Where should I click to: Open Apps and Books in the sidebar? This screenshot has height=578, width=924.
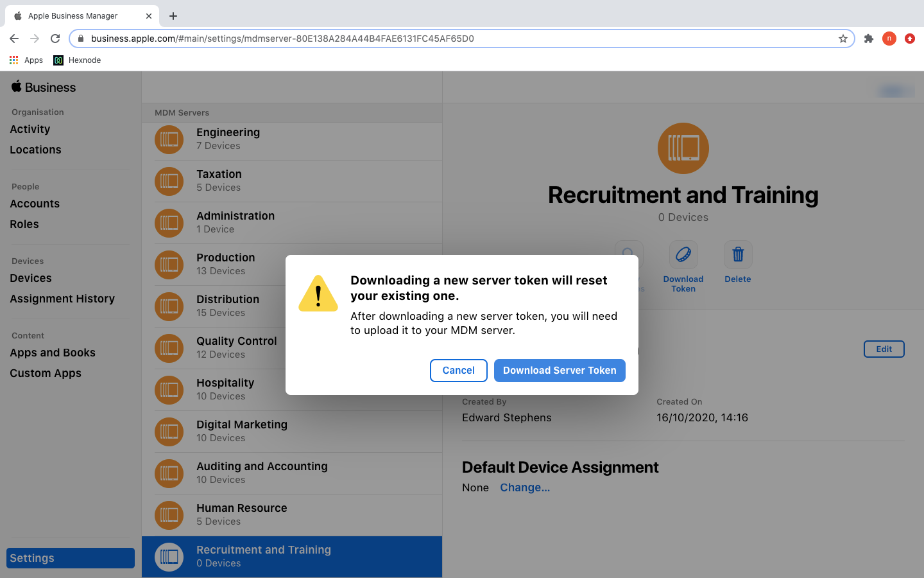(x=53, y=353)
